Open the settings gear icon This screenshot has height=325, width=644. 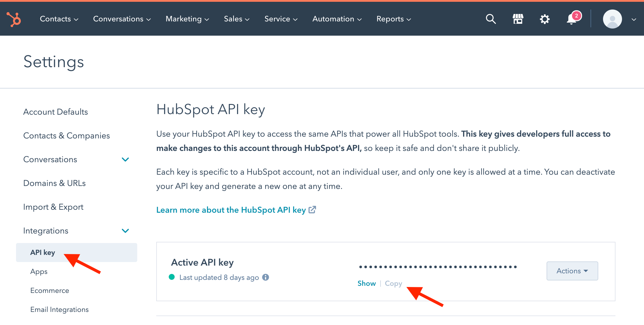[x=544, y=19]
